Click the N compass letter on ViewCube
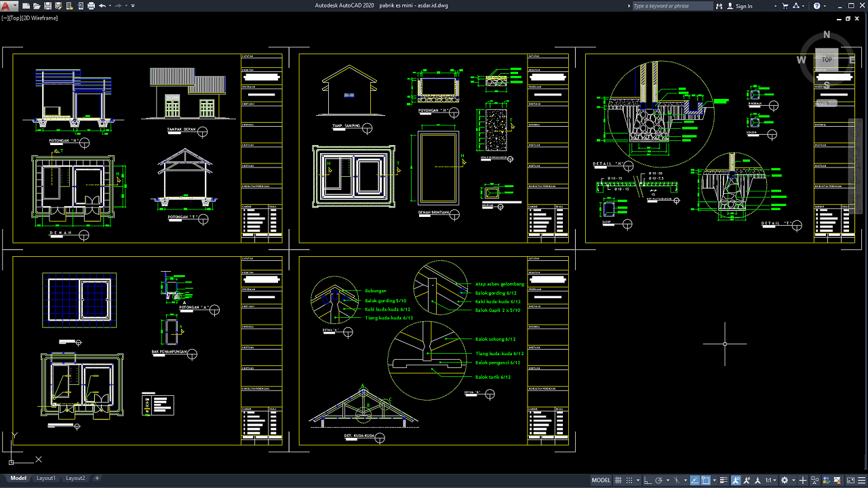 click(827, 35)
